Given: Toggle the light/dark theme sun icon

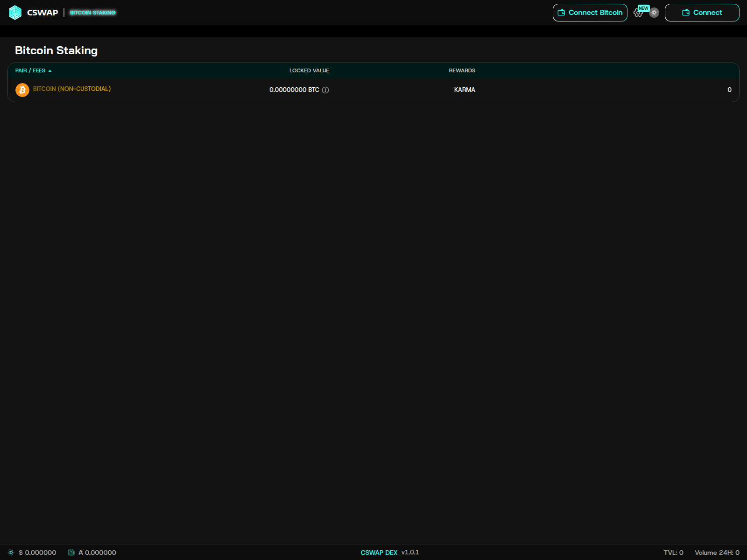Looking at the screenshot, I should 654,13.
